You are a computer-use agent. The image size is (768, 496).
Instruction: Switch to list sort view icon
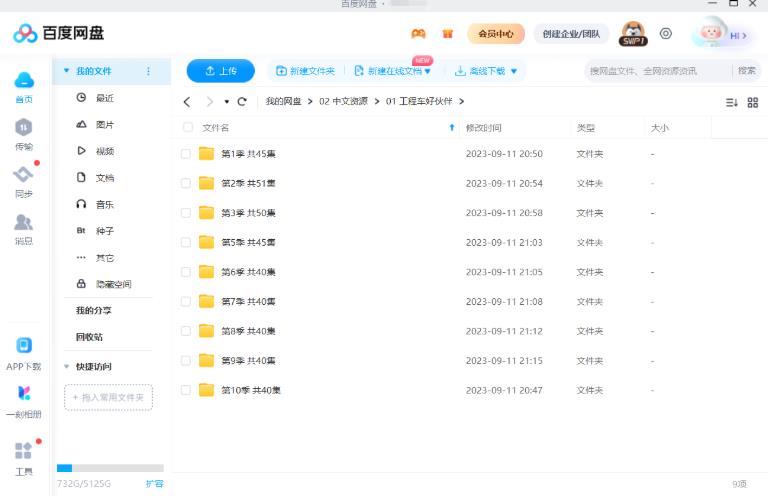tap(731, 102)
